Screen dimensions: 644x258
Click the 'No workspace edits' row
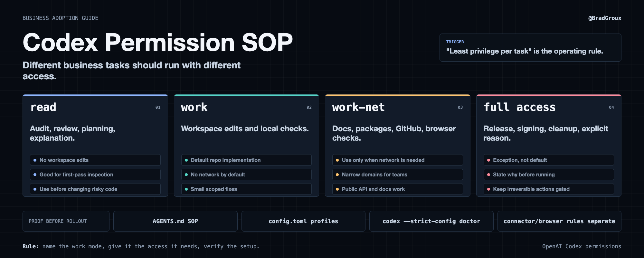[x=95, y=160]
